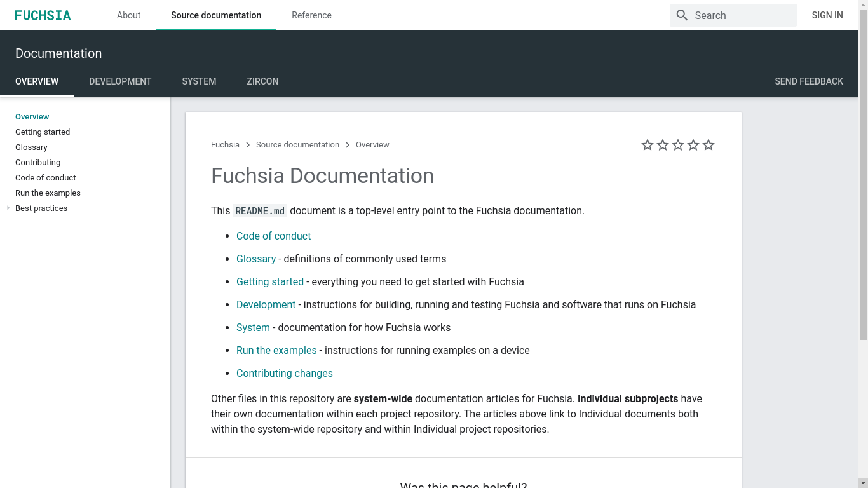Click the README.md code text
Image resolution: width=868 pixels, height=488 pixels.
pos(260,211)
